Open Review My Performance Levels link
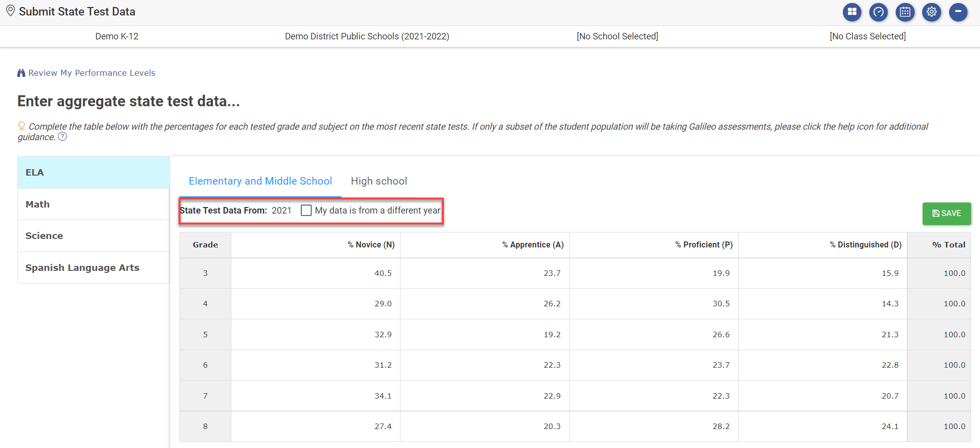Image resolution: width=980 pixels, height=448 pixels. click(92, 73)
